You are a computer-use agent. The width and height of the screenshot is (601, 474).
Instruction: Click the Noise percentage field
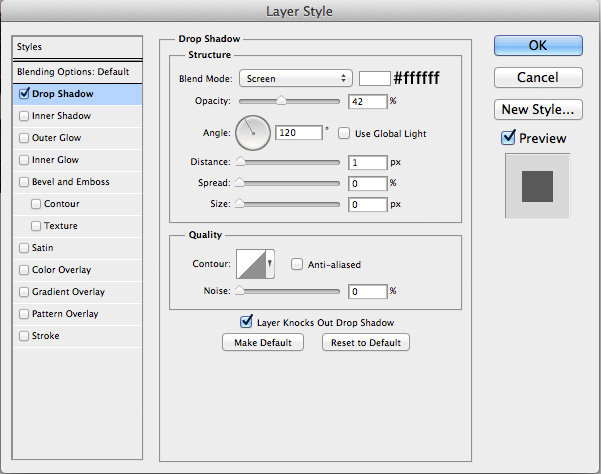[x=368, y=292]
